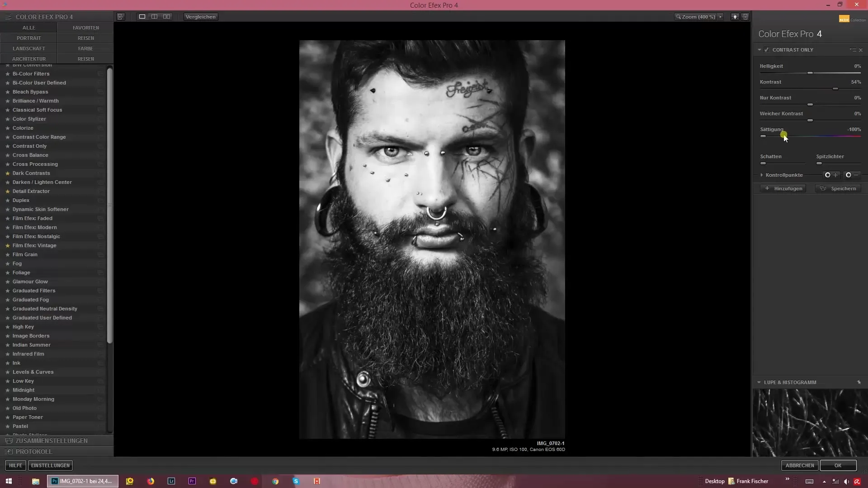
Task: Select the ALLE category tab
Action: (28, 28)
